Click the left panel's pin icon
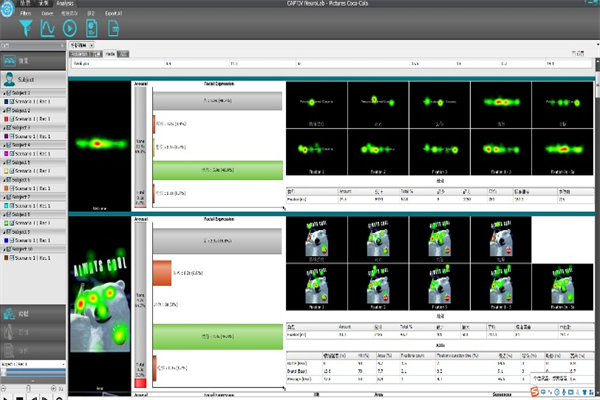This screenshot has height=400, width=600. coord(62,46)
